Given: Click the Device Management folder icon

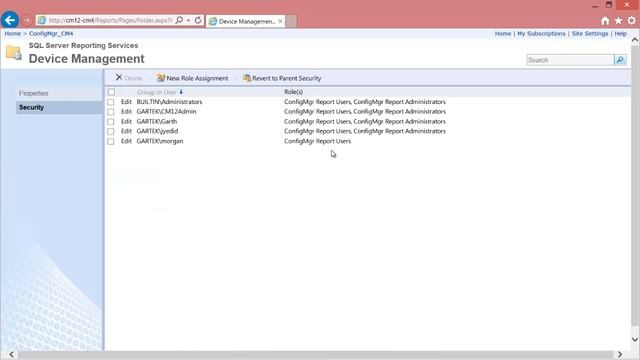Looking at the screenshot, I should [x=13, y=53].
